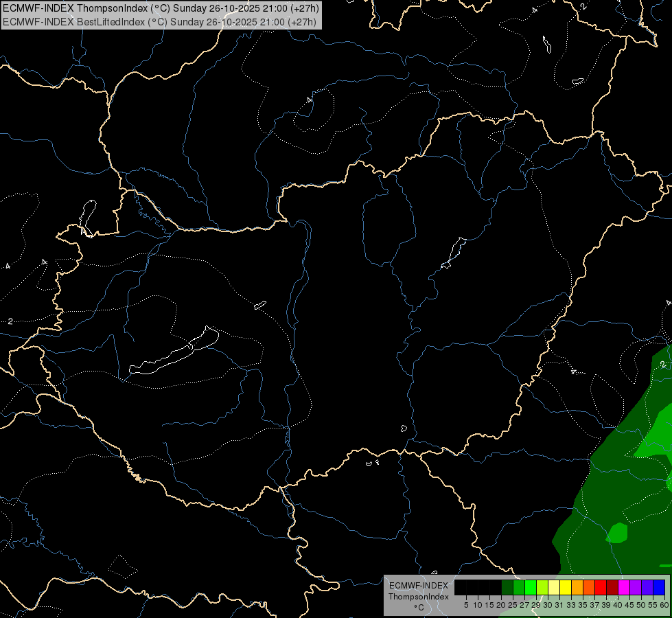Click the legend tick label 35

(583, 605)
